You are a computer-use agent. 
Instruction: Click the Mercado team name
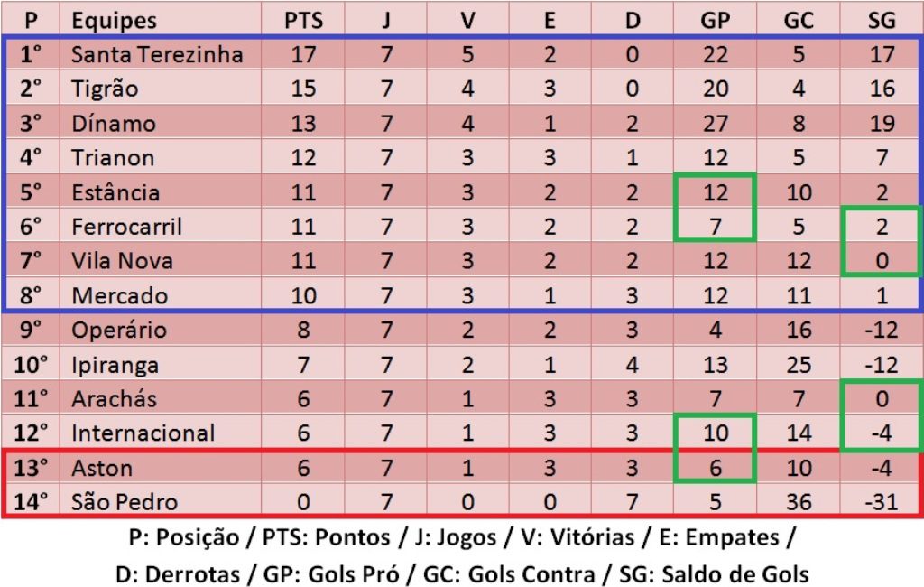tap(120, 296)
